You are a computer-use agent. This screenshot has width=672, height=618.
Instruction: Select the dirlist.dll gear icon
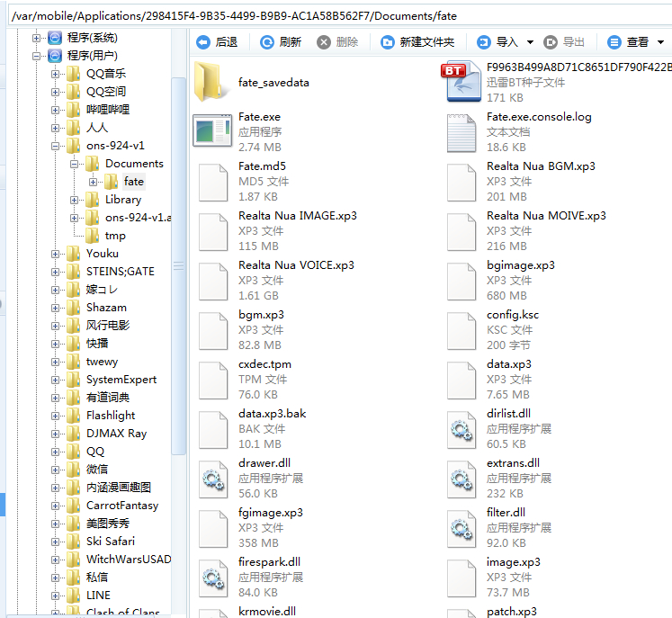point(461,430)
